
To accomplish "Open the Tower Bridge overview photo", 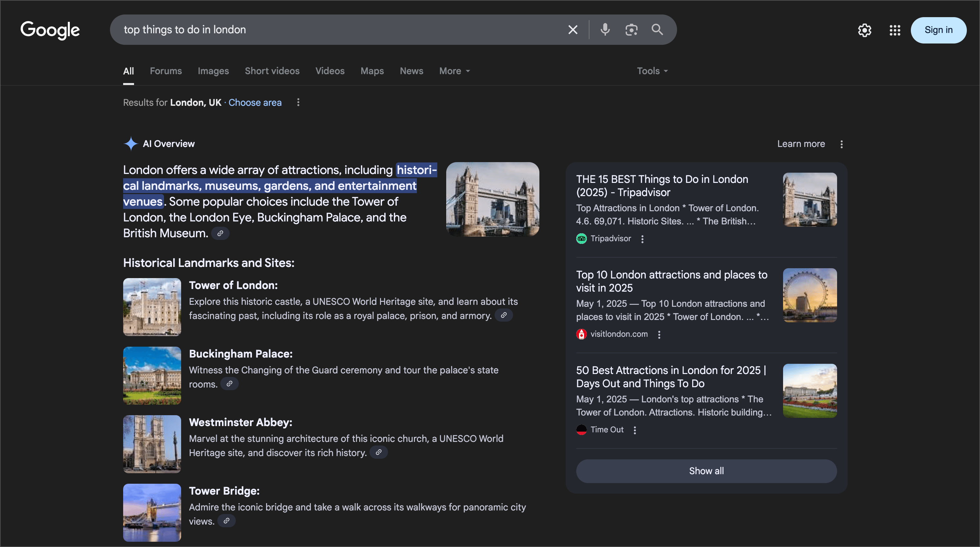I will click(x=492, y=199).
